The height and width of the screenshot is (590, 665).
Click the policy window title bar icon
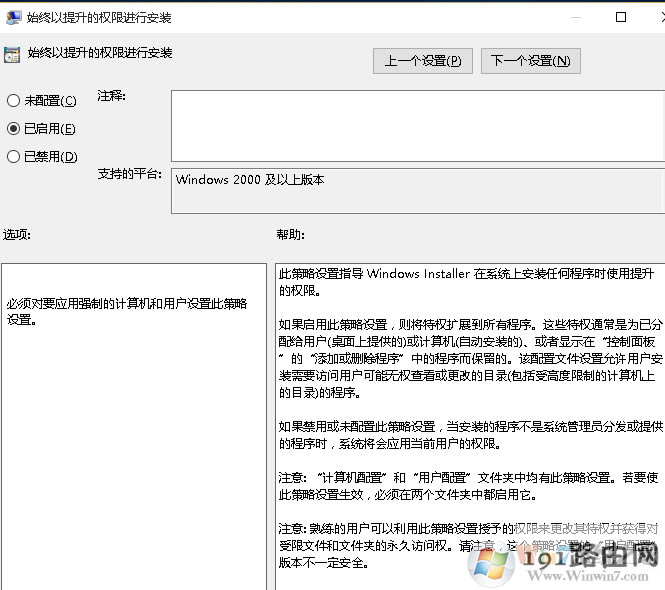[12, 17]
